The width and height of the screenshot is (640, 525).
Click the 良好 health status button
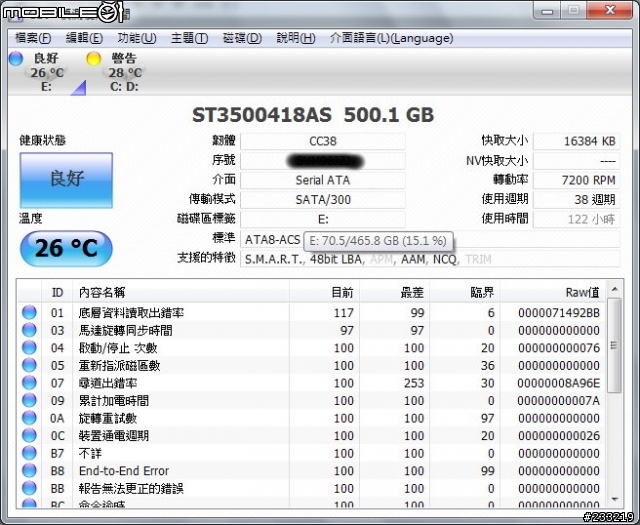pos(66,180)
